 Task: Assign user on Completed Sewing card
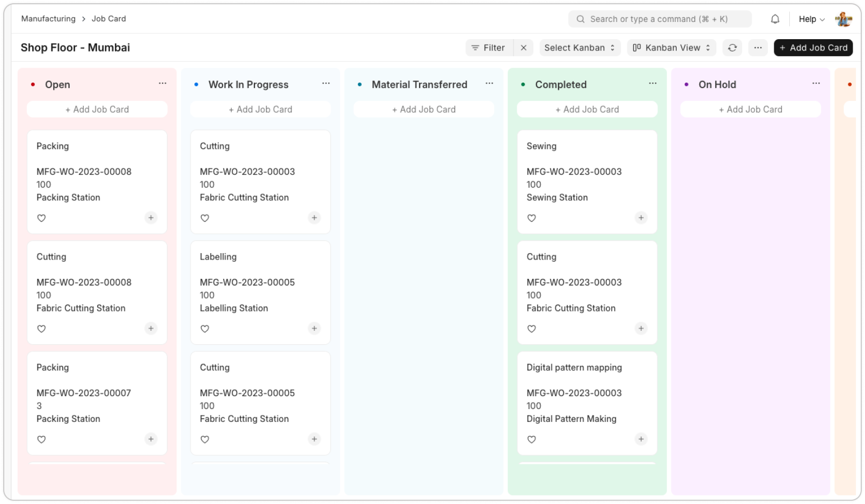641,218
